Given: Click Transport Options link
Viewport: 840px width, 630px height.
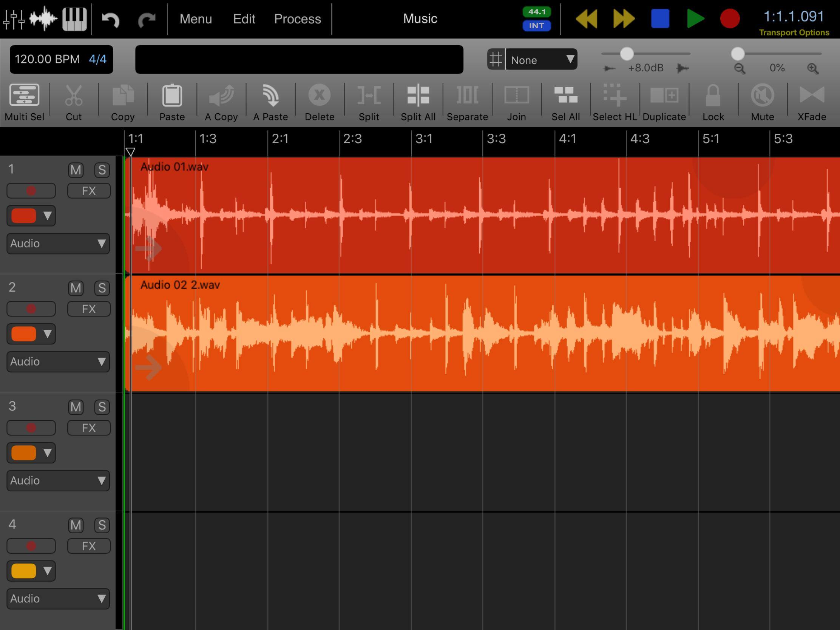Looking at the screenshot, I should tap(794, 32).
